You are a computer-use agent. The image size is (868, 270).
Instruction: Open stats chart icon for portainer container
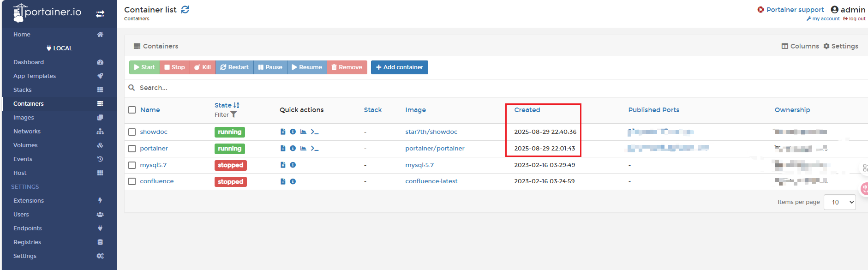point(303,148)
